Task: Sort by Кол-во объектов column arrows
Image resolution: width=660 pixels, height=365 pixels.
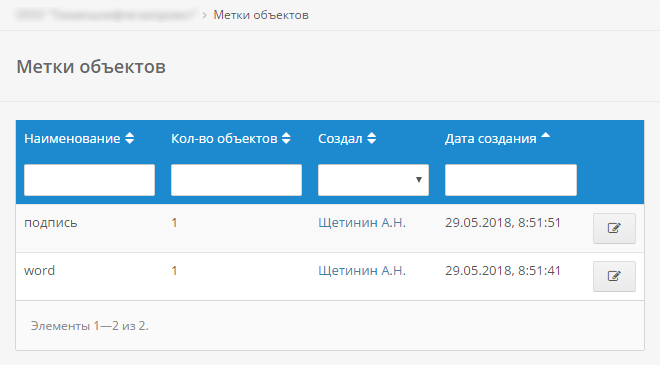Action: [x=286, y=138]
